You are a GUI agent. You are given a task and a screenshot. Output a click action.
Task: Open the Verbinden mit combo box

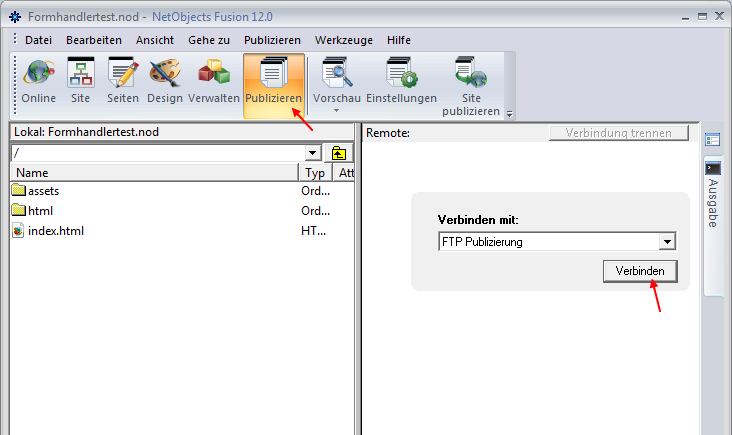(x=557, y=242)
